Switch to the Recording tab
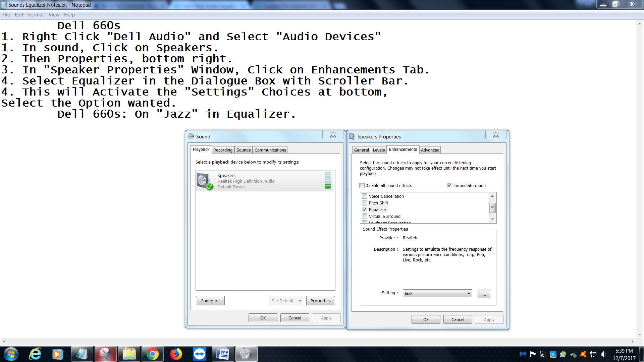The image size is (644, 362). click(223, 150)
